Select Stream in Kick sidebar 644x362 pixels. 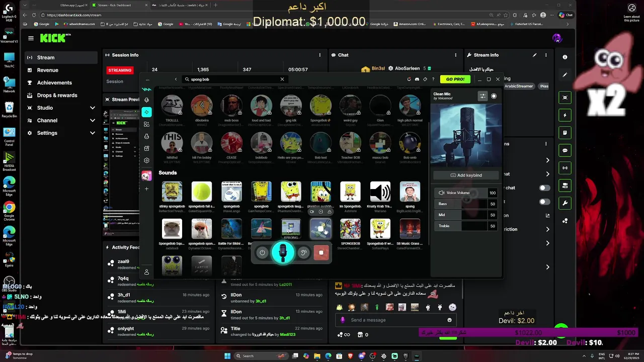pos(61,57)
